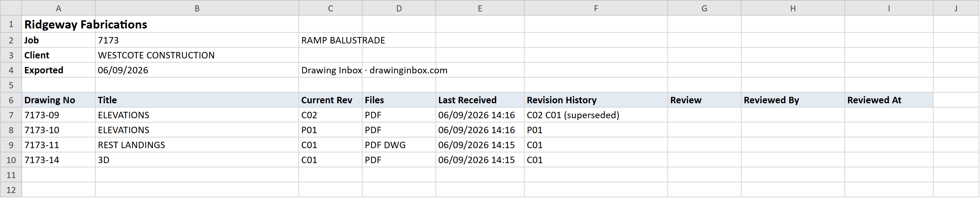Select the 'Drawing No' header cell
Viewport: 980px width, 198px height.
coord(59,100)
